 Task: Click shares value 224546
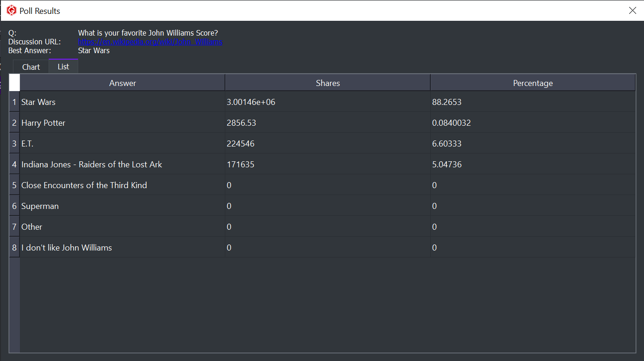pyautogui.click(x=328, y=143)
